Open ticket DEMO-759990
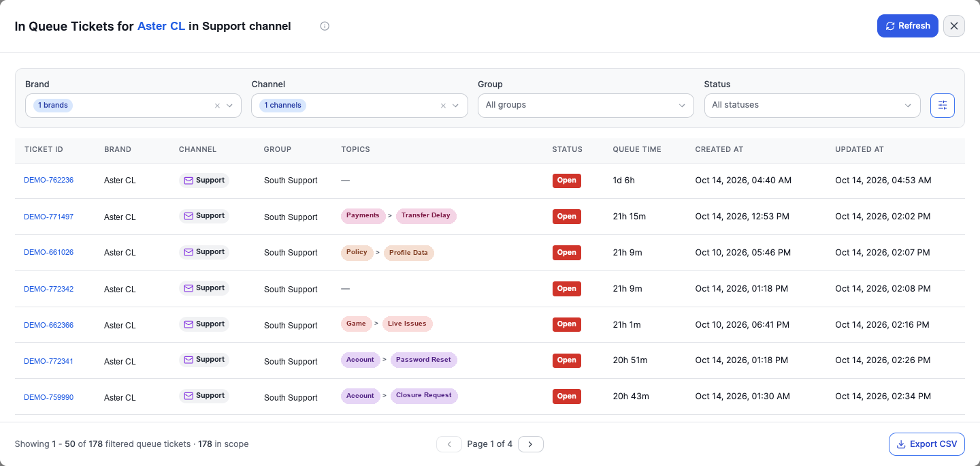980x466 pixels. click(x=48, y=397)
